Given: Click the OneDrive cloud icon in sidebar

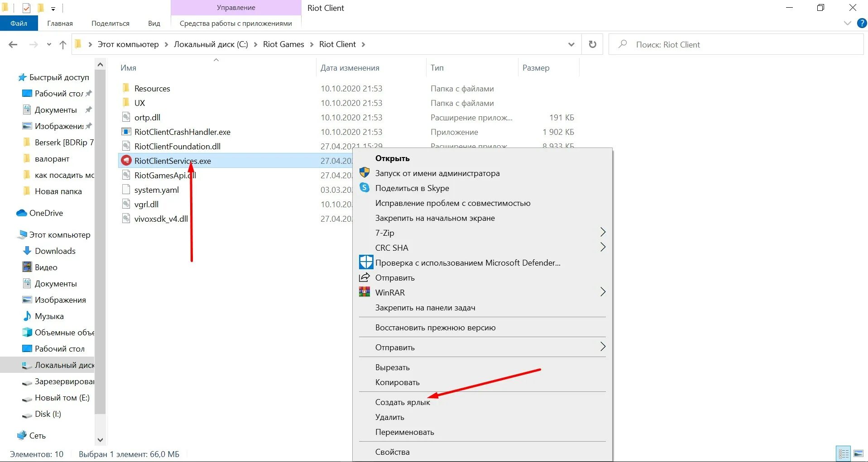Looking at the screenshot, I should (x=21, y=213).
